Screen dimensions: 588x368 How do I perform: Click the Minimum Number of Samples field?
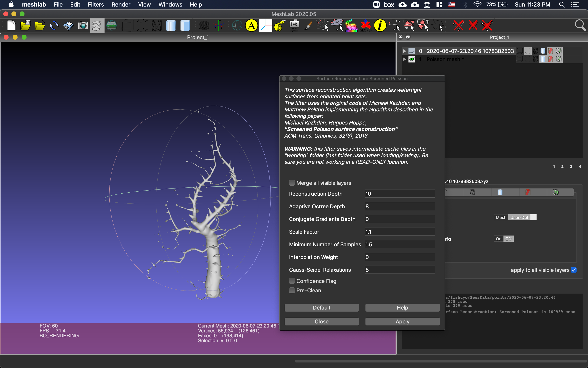pos(400,244)
